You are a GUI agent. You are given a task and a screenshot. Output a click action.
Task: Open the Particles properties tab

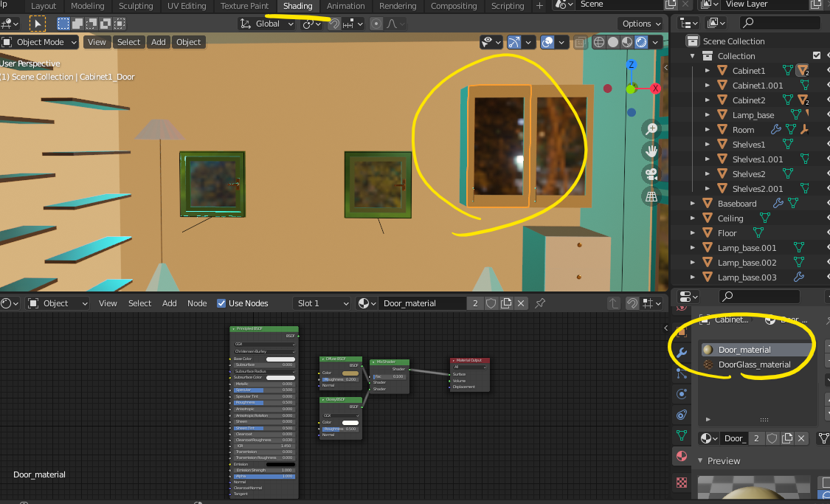[x=682, y=374]
